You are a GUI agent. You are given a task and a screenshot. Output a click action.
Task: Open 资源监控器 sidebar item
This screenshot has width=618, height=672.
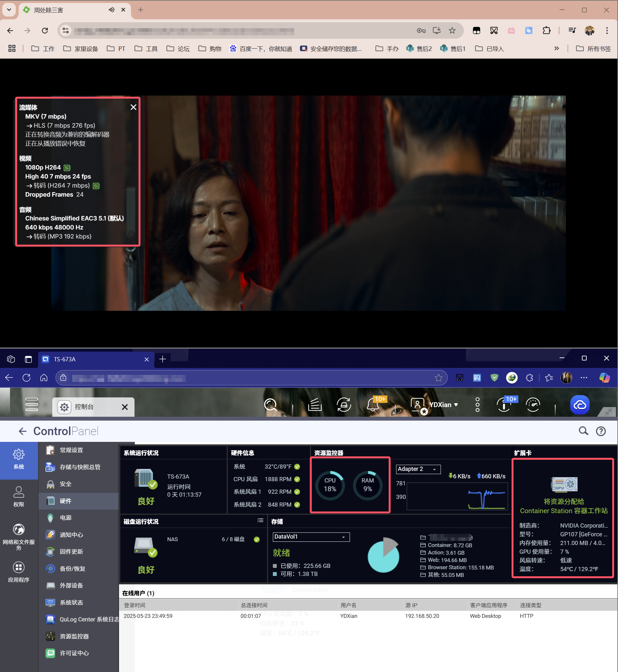(79, 636)
